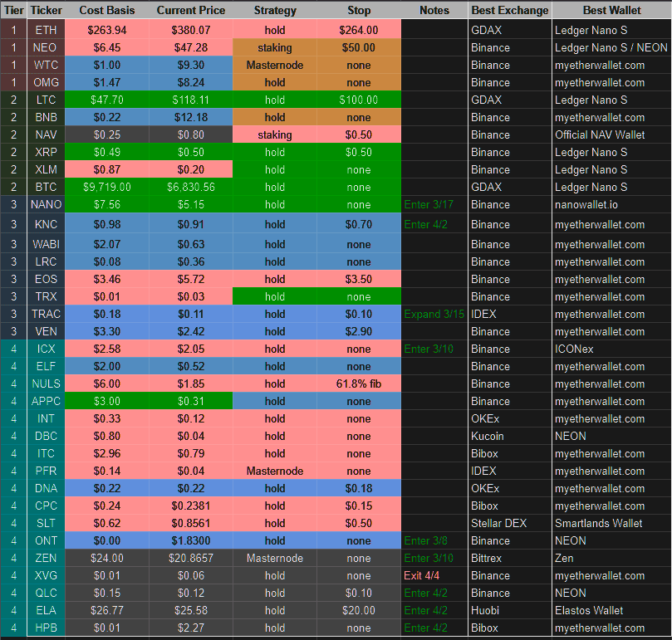Select LRC current price $0.36
The width and height of the screenshot is (672, 640).
tap(191, 261)
